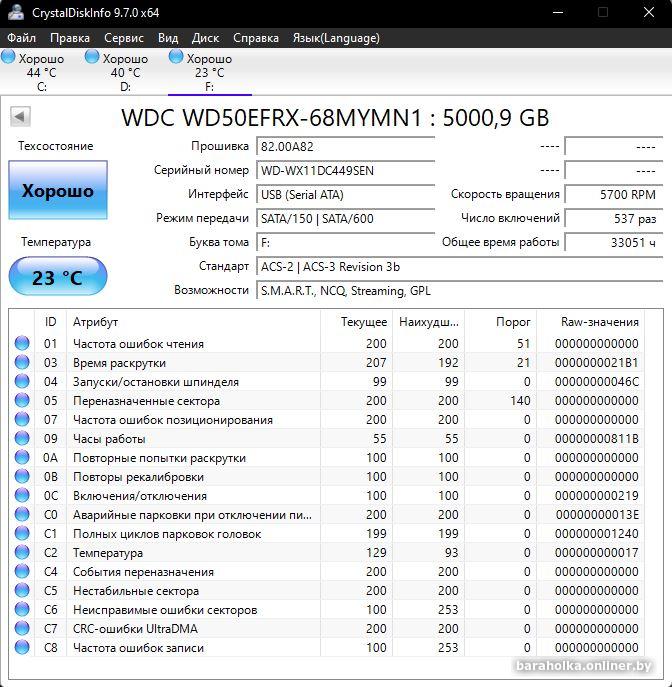672x687 pixels.
Task: Click the status orb for drive D:
Action: pyautogui.click(x=92, y=57)
